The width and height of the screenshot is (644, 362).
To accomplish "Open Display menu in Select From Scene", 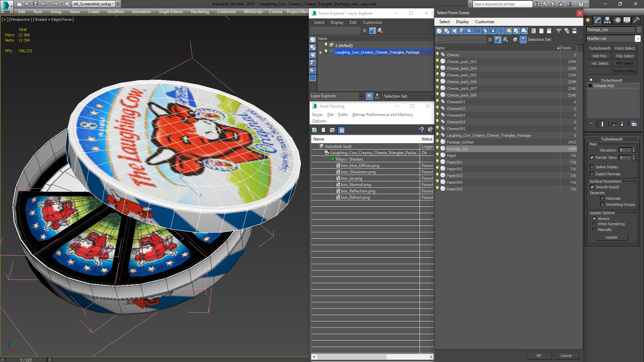I will (462, 22).
